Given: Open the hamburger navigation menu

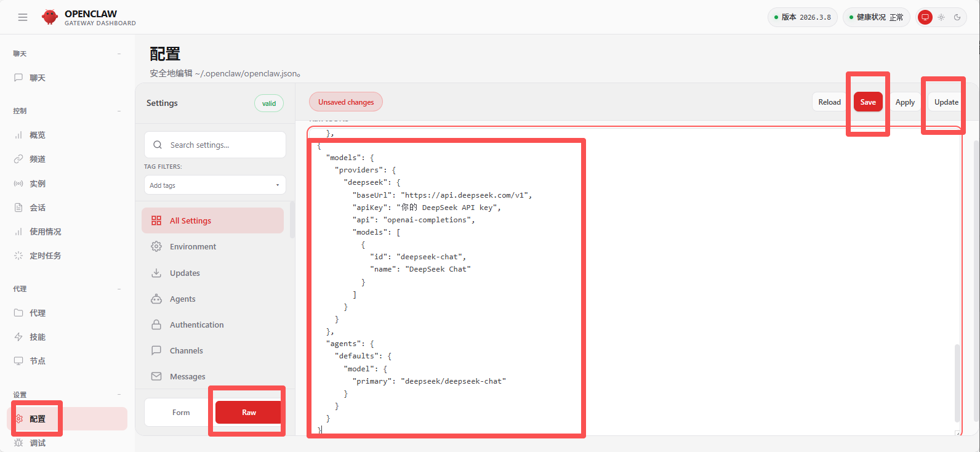Looking at the screenshot, I should click(x=23, y=17).
